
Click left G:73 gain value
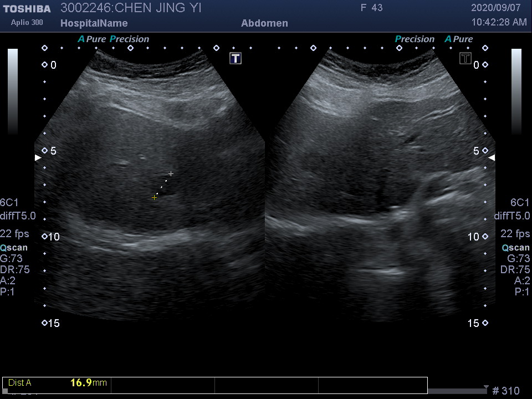coord(11,259)
